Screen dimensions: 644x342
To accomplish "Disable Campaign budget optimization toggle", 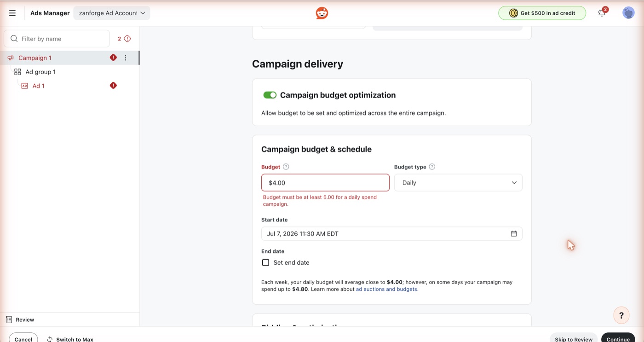I will (x=270, y=95).
